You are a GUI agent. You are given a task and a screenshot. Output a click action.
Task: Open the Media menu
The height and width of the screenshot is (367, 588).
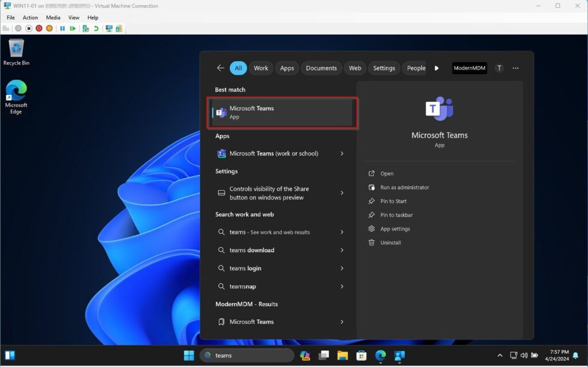[x=53, y=18]
